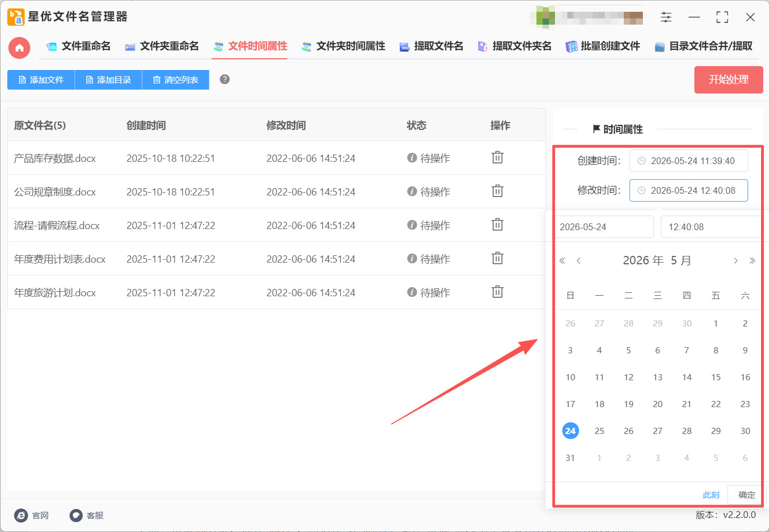Open the 提取文件名 tab
This screenshot has height=532, width=770.
pyautogui.click(x=431, y=46)
